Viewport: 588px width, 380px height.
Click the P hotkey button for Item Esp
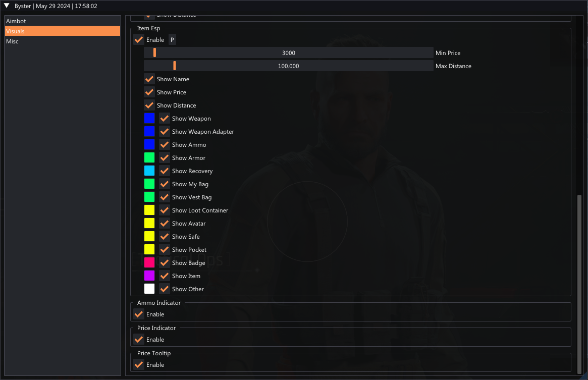pyautogui.click(x=172, y=40)
